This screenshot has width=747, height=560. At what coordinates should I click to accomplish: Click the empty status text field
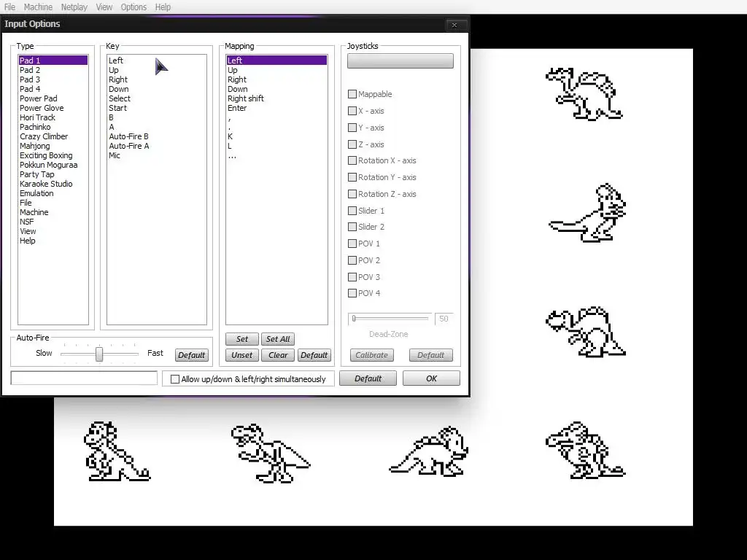point(84,378)
